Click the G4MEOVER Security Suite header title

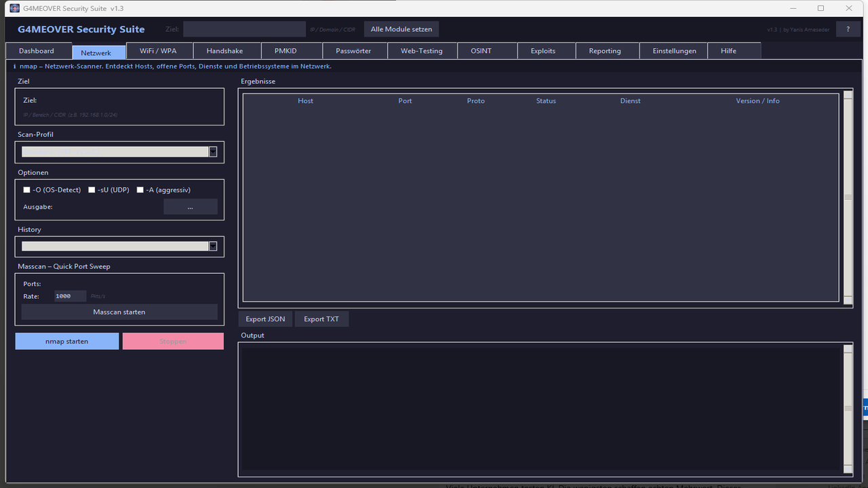tap(81, 29)
